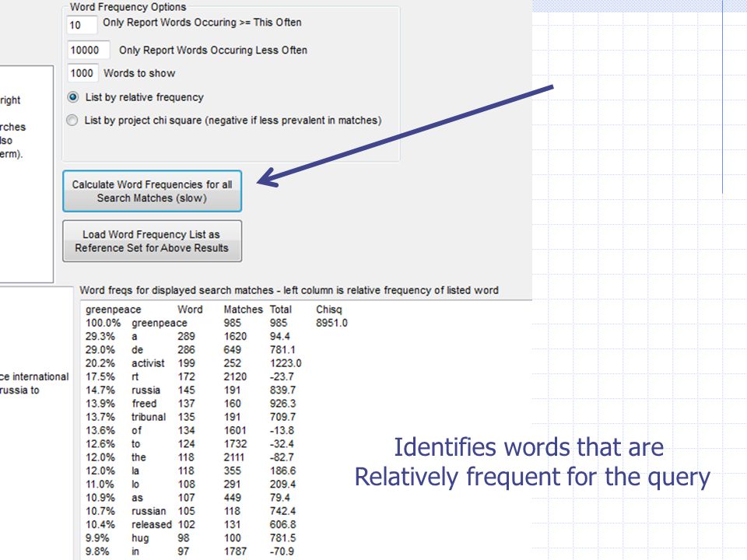Click Load Word Frequency List as Reference Set
747x560 pixels.
coord(152,241)
